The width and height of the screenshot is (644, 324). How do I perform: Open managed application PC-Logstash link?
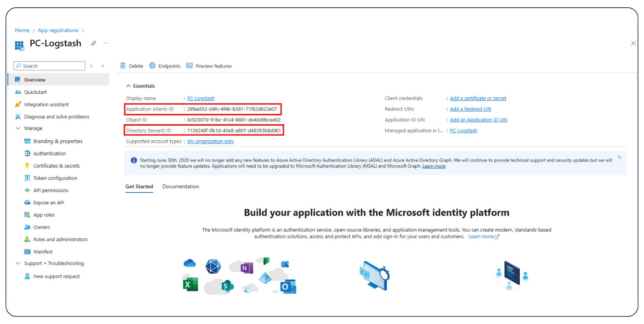pos(463,131)
